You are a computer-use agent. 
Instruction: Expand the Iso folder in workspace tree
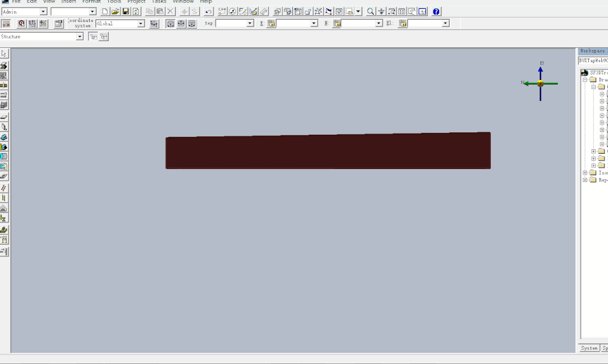585,173
